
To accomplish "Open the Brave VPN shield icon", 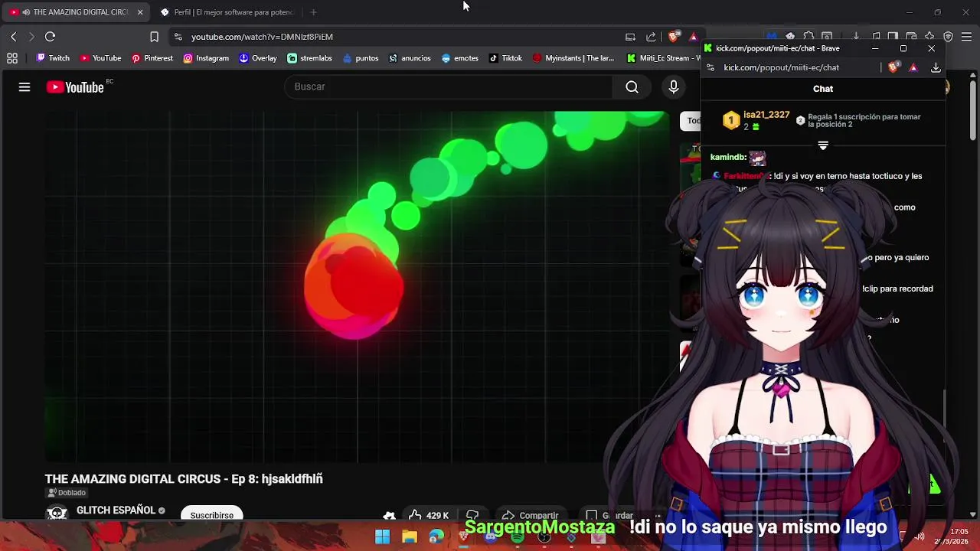I will pyautogui.click(x=948, y=37).
